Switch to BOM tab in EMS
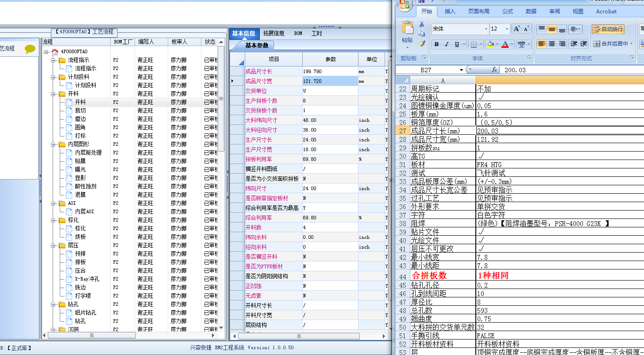This screenshot has width=644, height=355. (298, 33)
